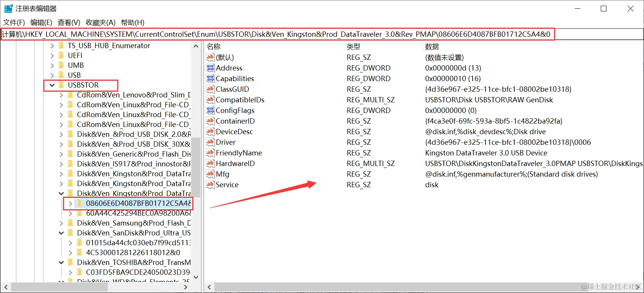Click the ConfigFlags DWORD icon
This screenshot has width=644, height=293.
coord(210,110)
